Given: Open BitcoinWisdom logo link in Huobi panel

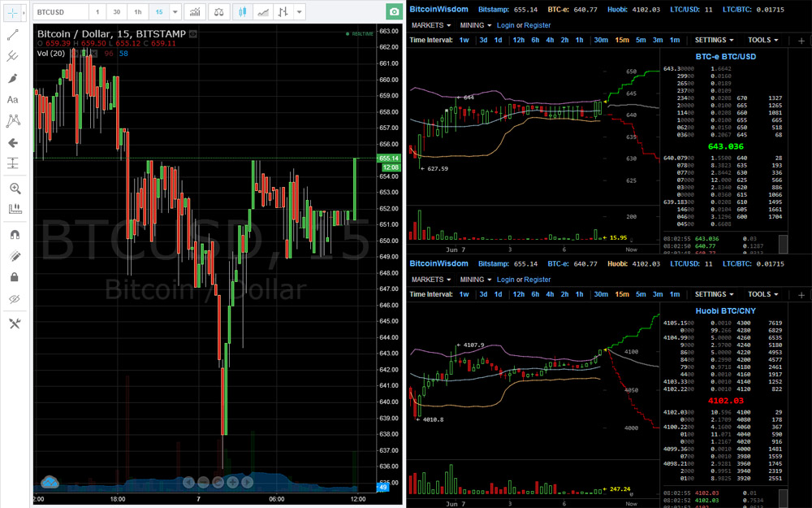Looking at the screenshot, I should (x=438, y=263).
